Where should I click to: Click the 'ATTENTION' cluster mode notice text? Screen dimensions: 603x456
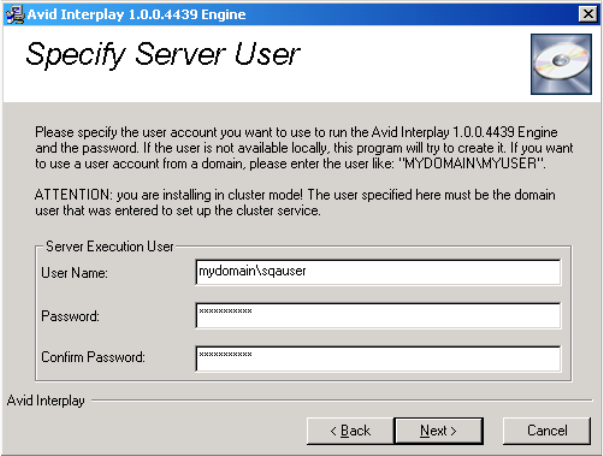(295, 203)
